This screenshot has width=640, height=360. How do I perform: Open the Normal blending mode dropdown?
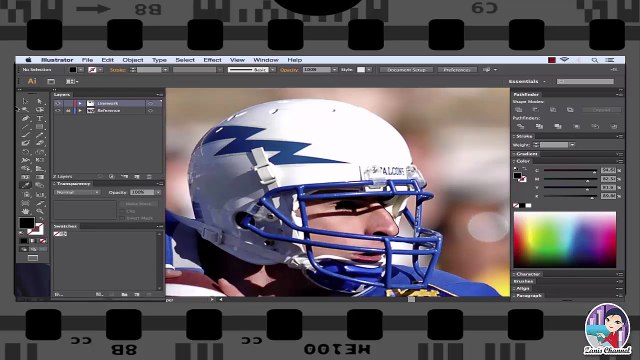pos(77,192)
